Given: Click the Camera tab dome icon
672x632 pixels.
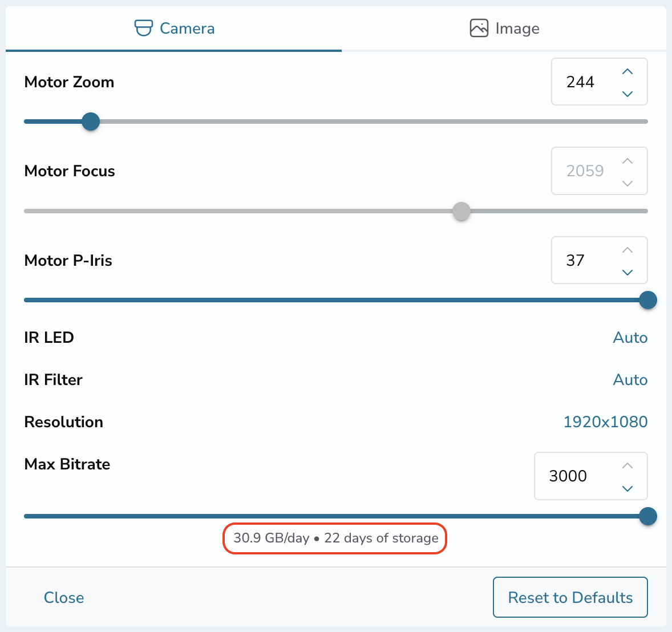Looking at the screenshot, I should (x=144, y=29).
